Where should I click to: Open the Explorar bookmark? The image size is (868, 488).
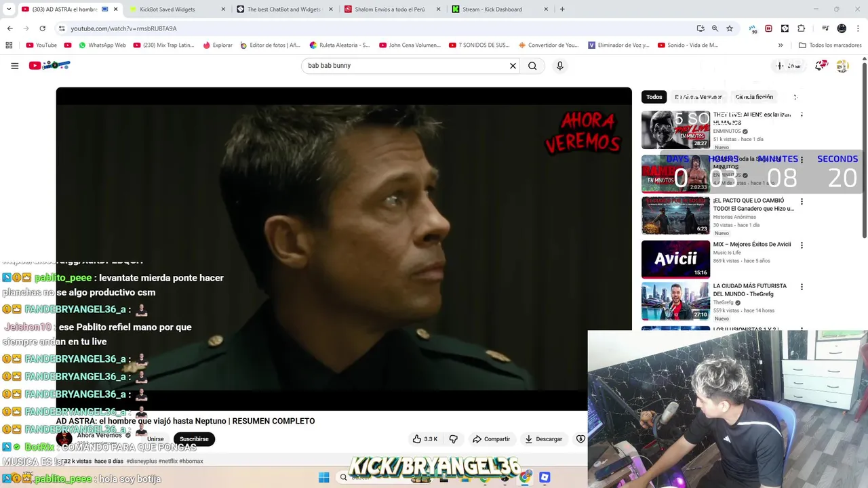pos(217,45)
